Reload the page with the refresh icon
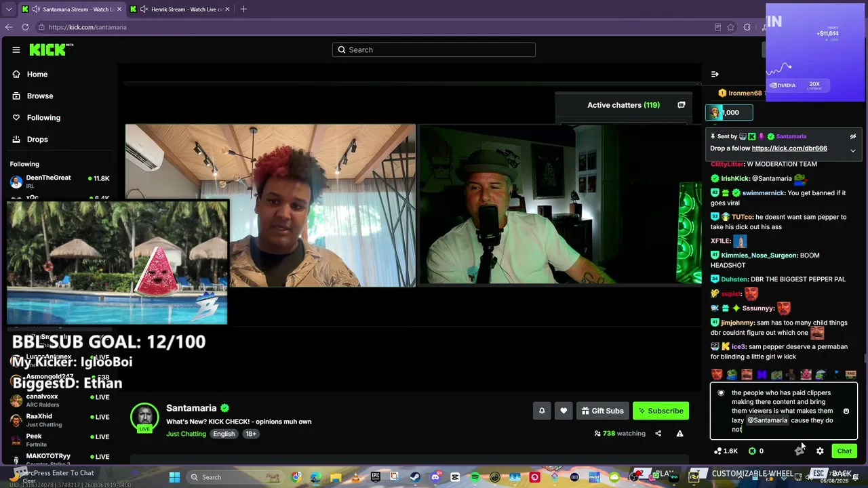 coord(25,27)
